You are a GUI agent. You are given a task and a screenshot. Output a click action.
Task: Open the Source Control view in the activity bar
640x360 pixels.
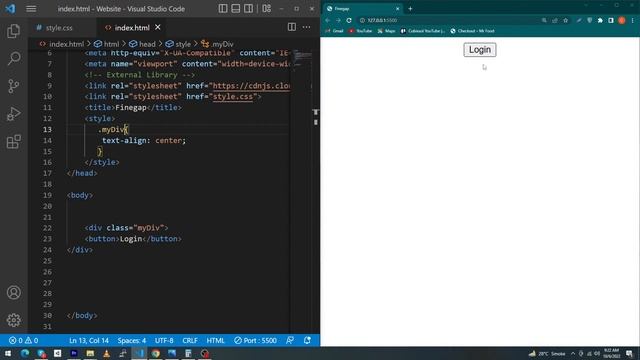tap(13, 86)
